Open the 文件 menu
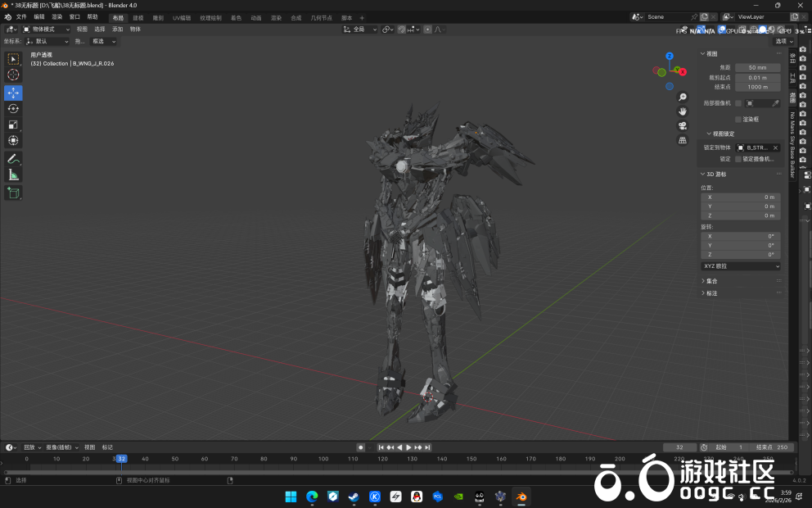Image resolution: width=812 pixels, height=508 pixels. pyautogui.click(x=21, y=16)
